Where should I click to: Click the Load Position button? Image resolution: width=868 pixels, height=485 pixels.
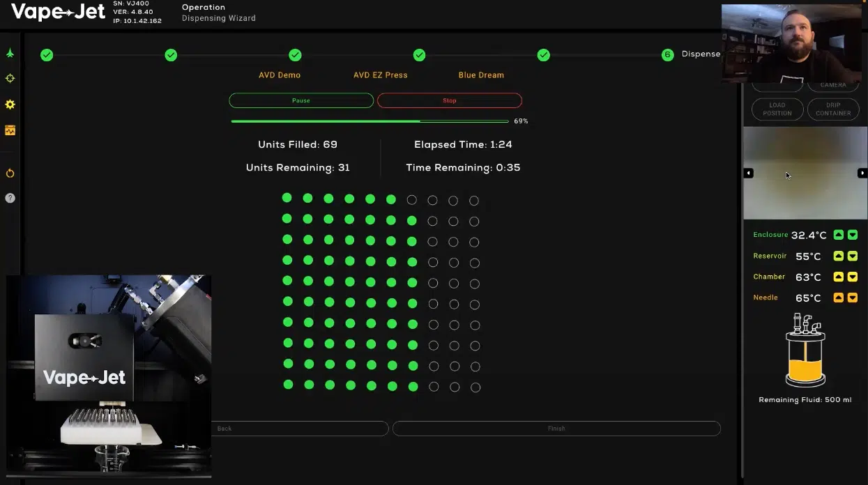click(x=777, y=109)
